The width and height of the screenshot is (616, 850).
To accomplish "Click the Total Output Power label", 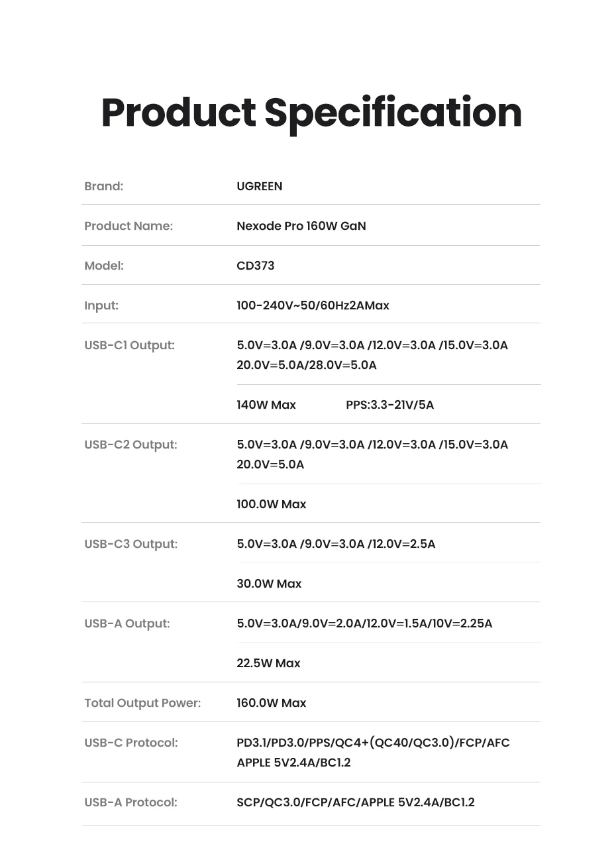I will click(142, 703).
